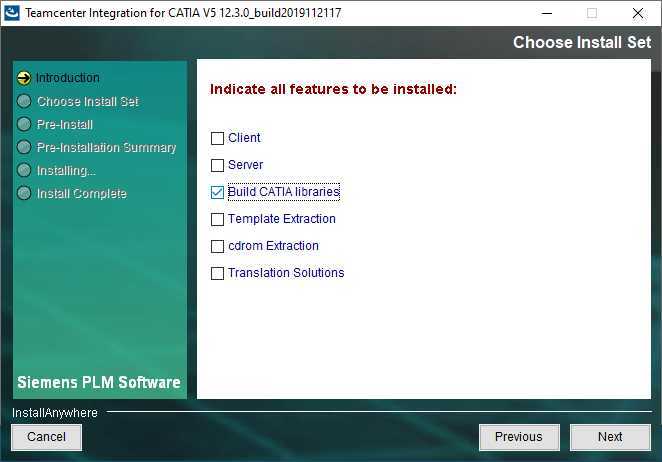The height and width of the screenshot is (462, 662).
Task: Select the Choose Install Set step label
Action: pyautogui.click(x=88, y=101)
